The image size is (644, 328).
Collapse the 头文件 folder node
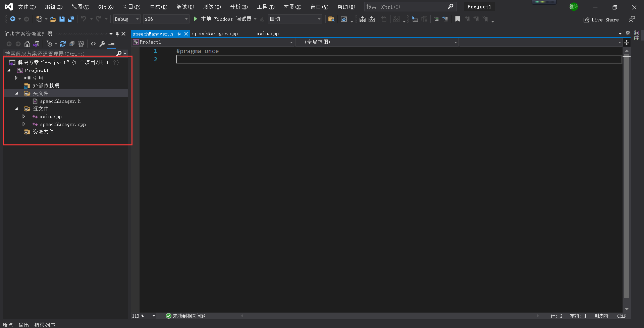16,93
